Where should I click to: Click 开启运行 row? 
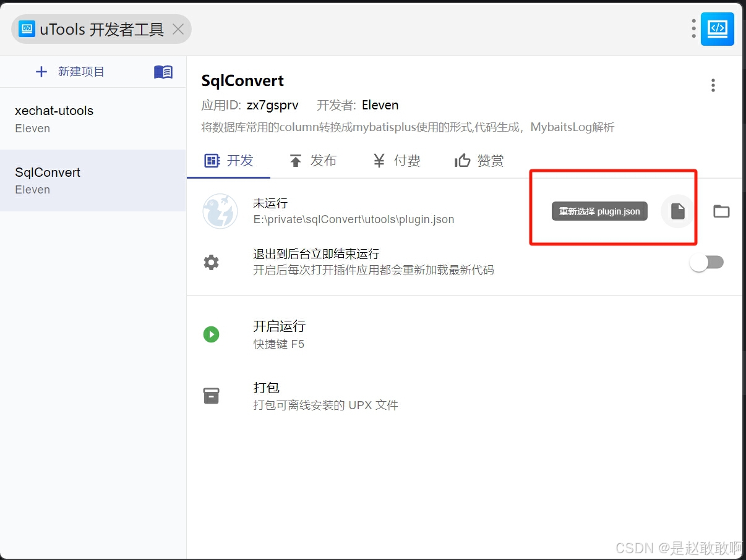(465, 334)
